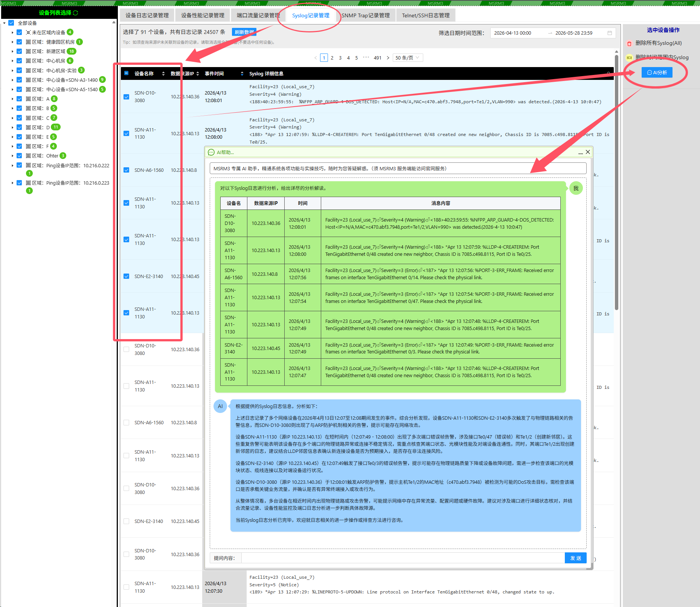Viewport: 700px width, 607px height.
Task: Open the calendar icon in date range
Action: 610,33
